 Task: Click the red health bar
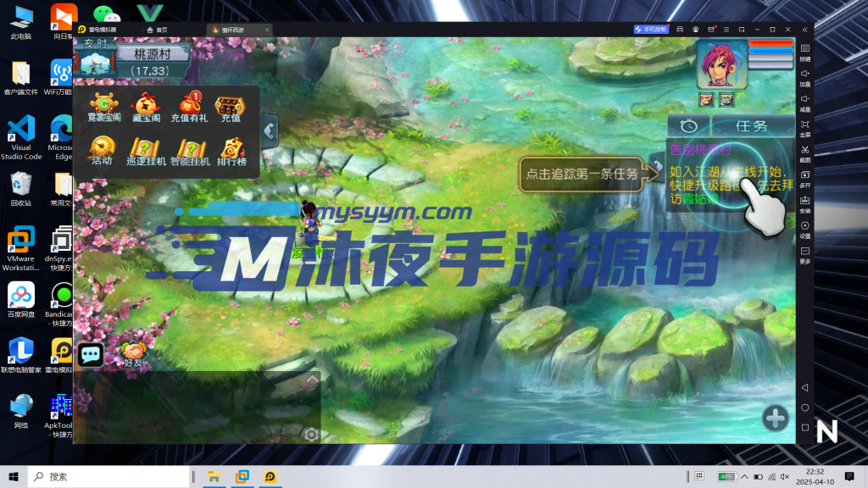(770, 43)
